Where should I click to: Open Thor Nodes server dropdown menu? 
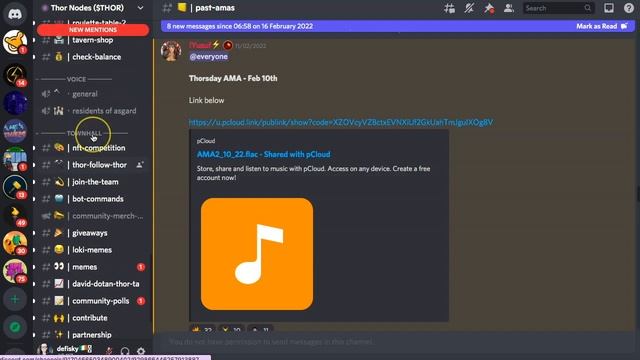click(x=140, y=8)
